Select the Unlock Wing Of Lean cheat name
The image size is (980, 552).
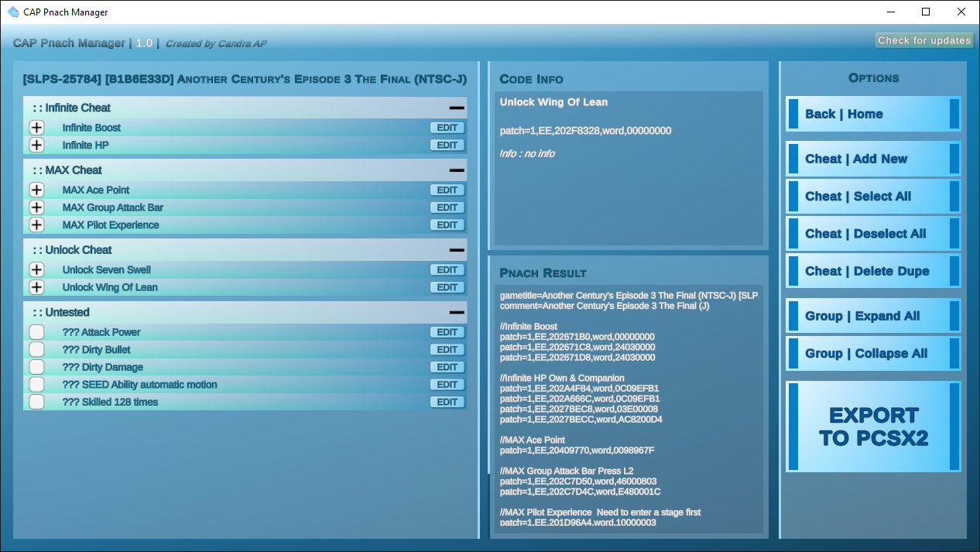pos(110,287)
